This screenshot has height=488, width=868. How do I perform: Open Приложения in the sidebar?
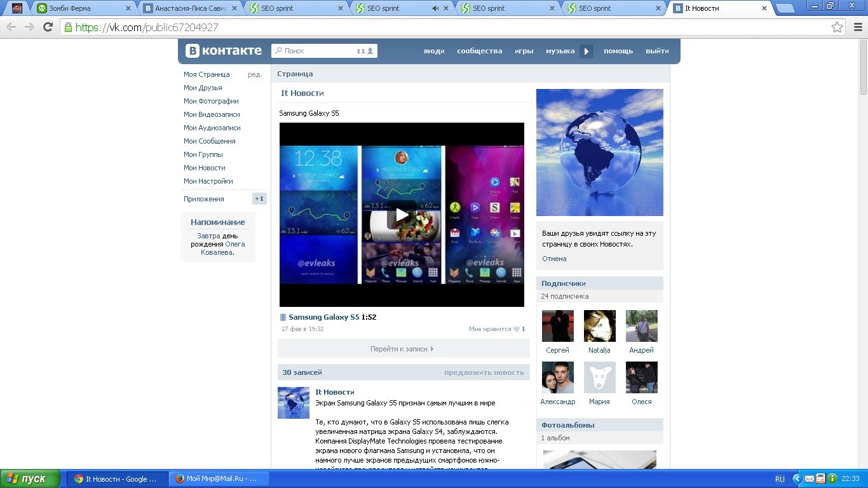pos(204,199)
